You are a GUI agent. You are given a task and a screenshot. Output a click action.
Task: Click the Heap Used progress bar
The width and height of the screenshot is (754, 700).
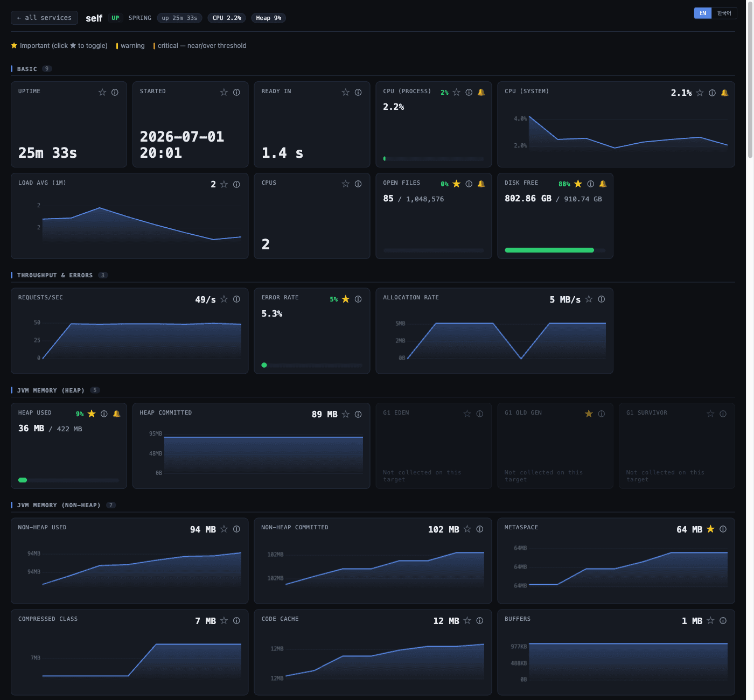(x=69, y=480)
